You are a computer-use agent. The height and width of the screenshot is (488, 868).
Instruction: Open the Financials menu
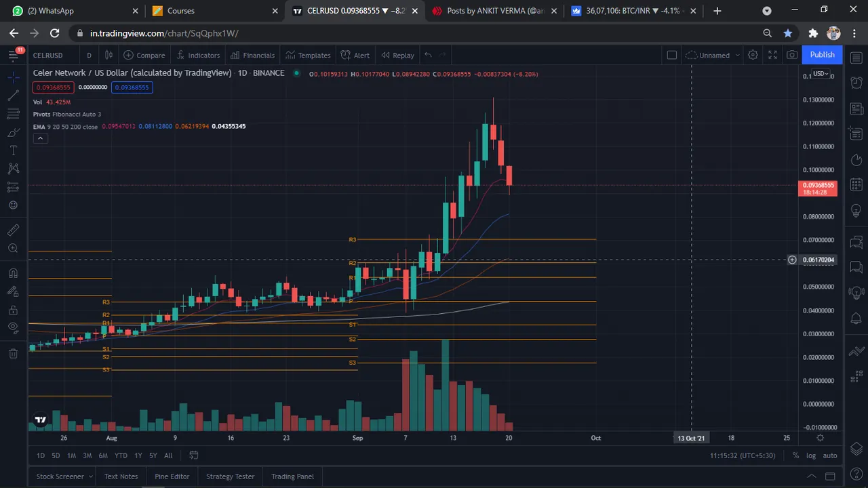pos(252,55)
